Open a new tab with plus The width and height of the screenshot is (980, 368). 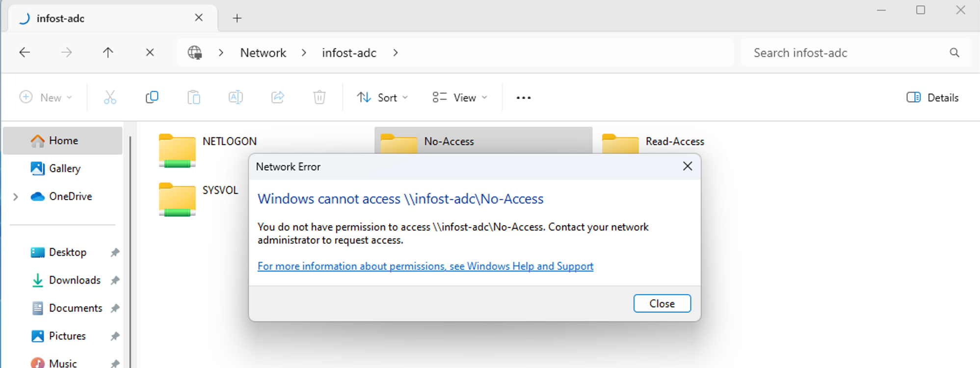(237, 18)
